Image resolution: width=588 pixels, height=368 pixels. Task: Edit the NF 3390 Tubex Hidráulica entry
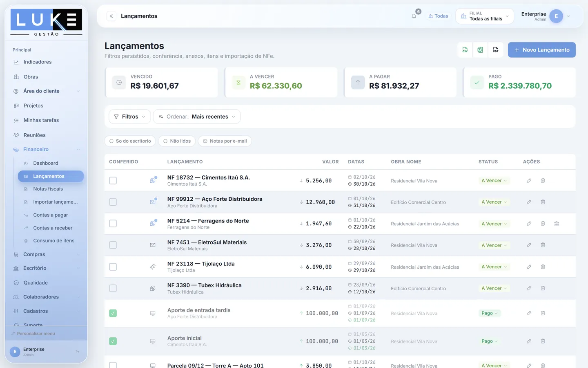tap(529, 288)
